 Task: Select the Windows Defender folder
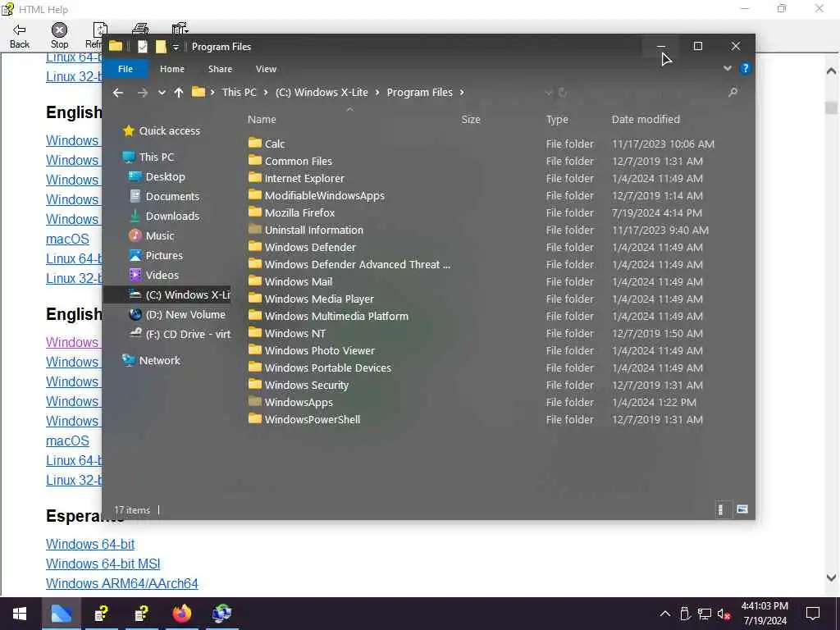(310, 248)
